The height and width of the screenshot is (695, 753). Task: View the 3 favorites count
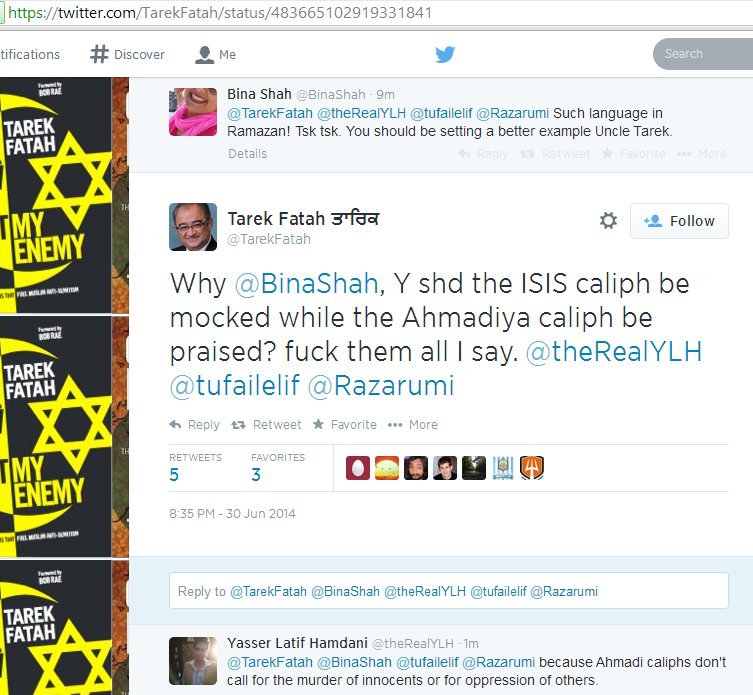pyautogui.click(x=256, y=475)
